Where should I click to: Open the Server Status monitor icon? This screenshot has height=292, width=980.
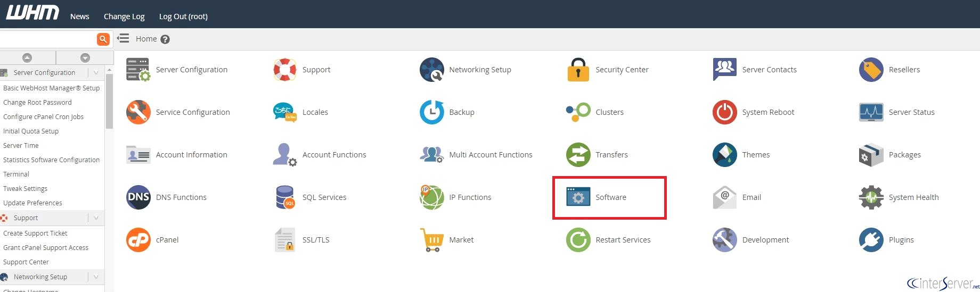point(871,112)
